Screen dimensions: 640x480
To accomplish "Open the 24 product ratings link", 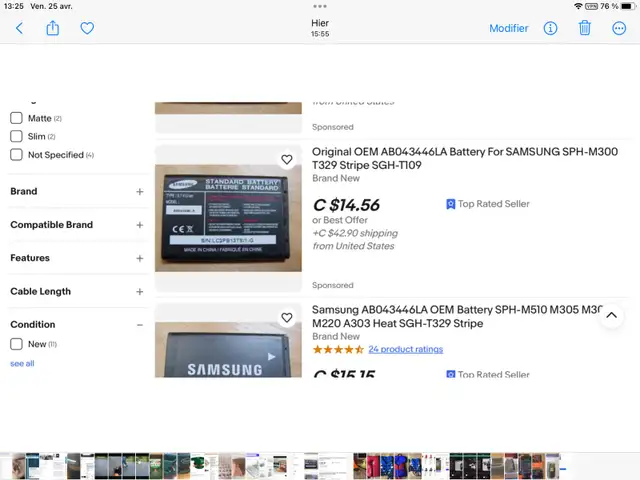I will (405, 349).
